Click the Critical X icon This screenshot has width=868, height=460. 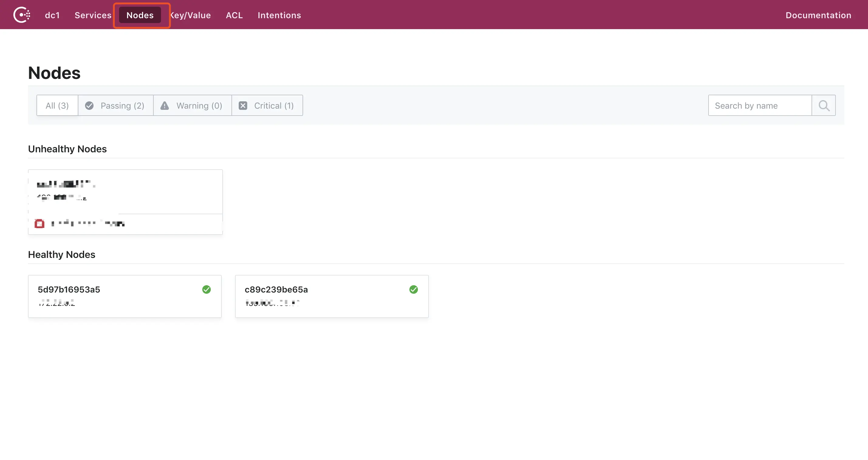(243, 106)
